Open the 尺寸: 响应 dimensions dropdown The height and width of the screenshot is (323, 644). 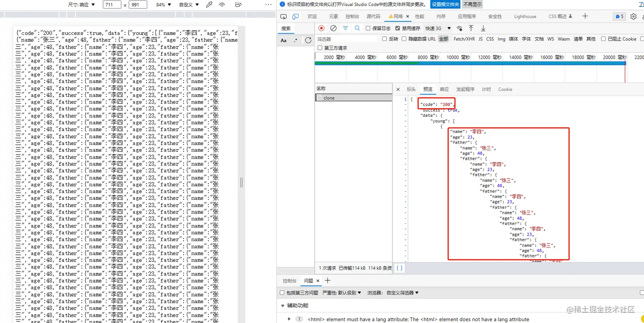[x=82, y=5]
